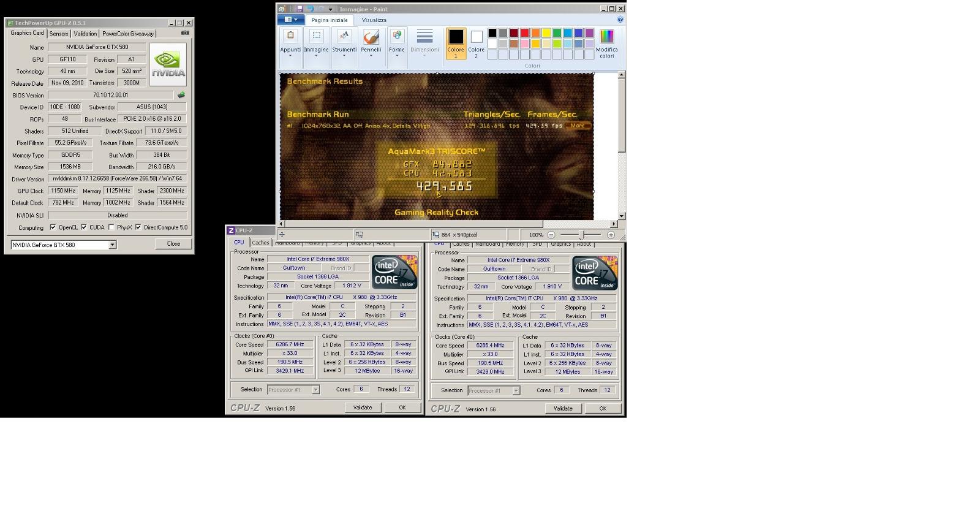Click Validate in the left CPU-Z window
Viewport: 980px width, 505px height.
pos(362,408)
